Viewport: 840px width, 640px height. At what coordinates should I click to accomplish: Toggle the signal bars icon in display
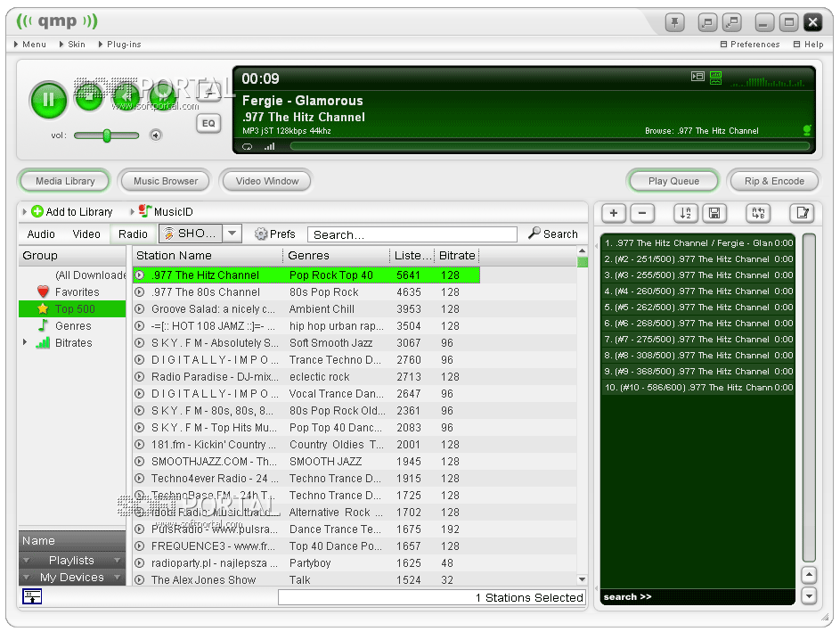pos(270,146)
